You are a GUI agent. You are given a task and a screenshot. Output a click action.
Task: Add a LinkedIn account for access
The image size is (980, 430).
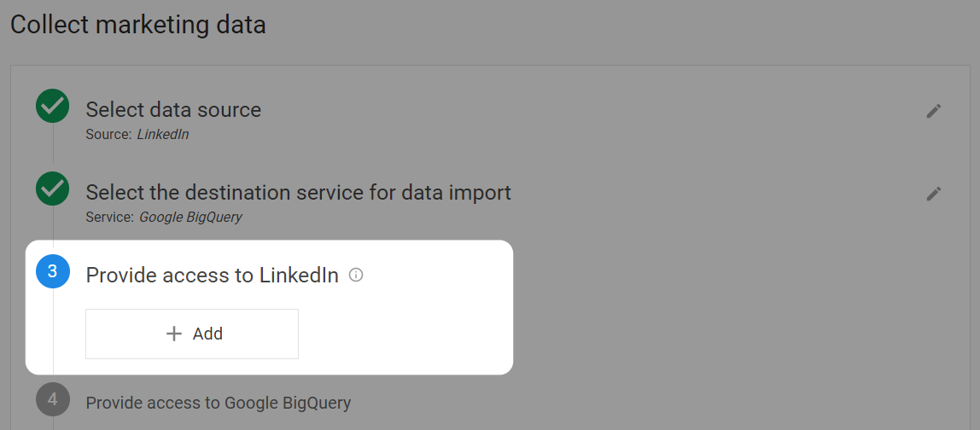(x=192, y=334)
